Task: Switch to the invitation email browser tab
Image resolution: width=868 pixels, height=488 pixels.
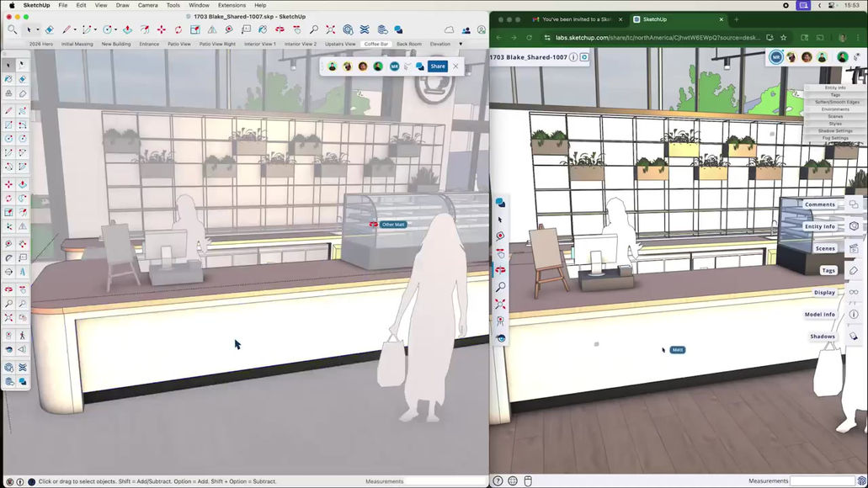Action: pos(577,19)
